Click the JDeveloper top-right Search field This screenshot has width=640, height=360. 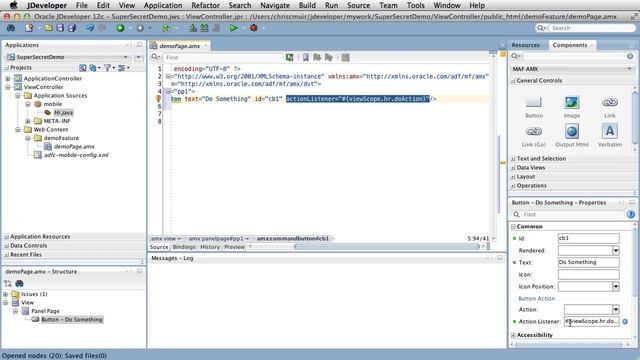586,28
